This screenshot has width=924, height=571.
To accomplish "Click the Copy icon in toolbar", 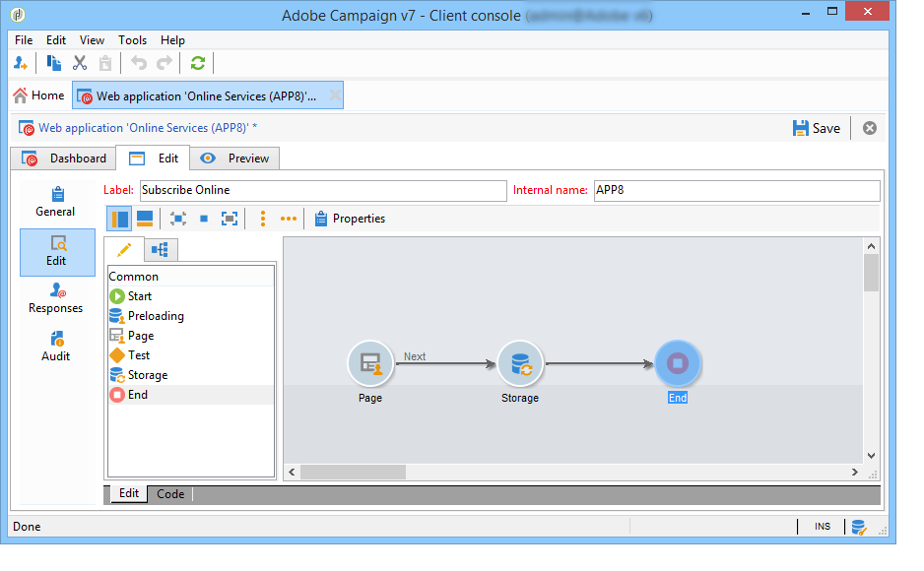I will click(x=53, y=63).
